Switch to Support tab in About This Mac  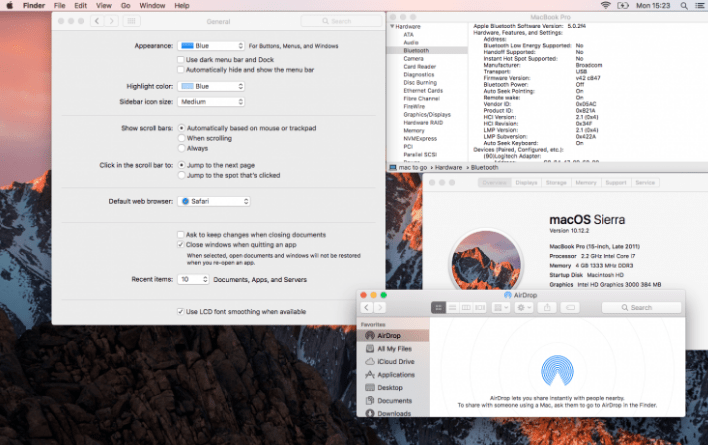[616, 182]
